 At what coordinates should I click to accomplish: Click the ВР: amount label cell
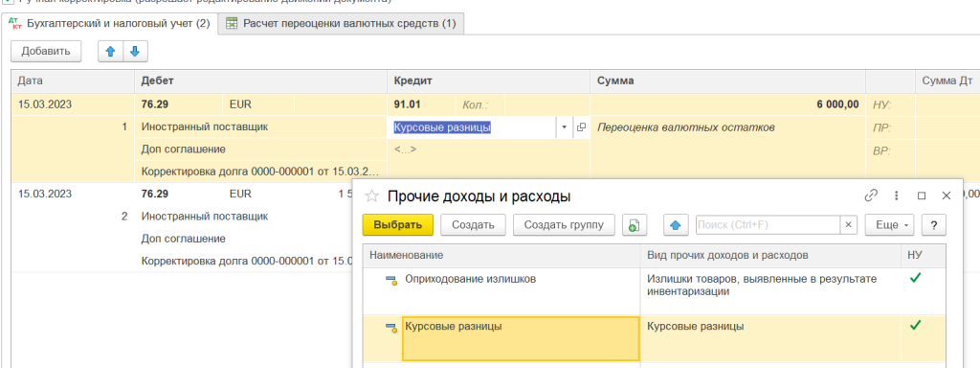click(x=881, y=149)
